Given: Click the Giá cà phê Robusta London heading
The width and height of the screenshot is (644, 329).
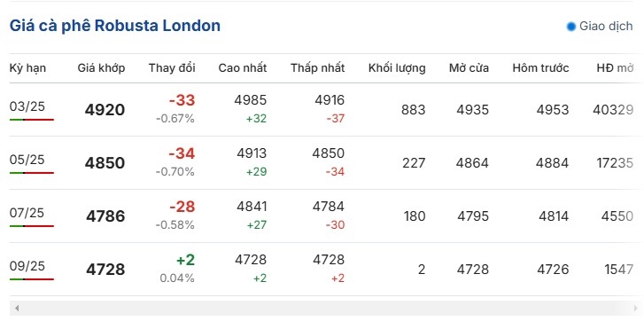Looking at the screenshot, I should pyautogui.click(x=115, y=26).
